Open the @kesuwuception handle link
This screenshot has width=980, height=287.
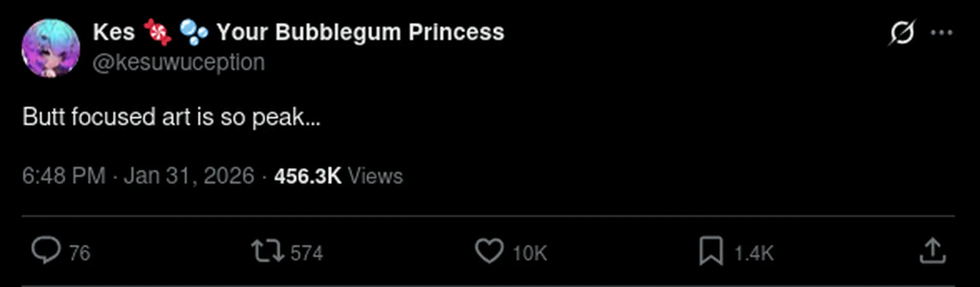[178, 62]
